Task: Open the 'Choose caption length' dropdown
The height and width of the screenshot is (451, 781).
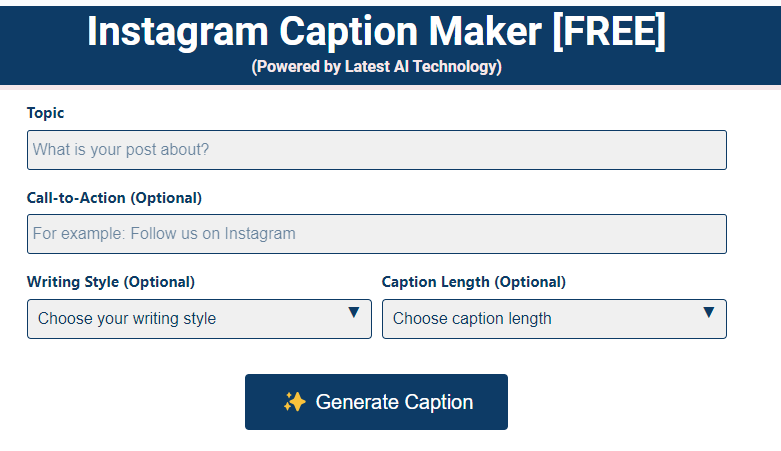Action: [554, 319]
